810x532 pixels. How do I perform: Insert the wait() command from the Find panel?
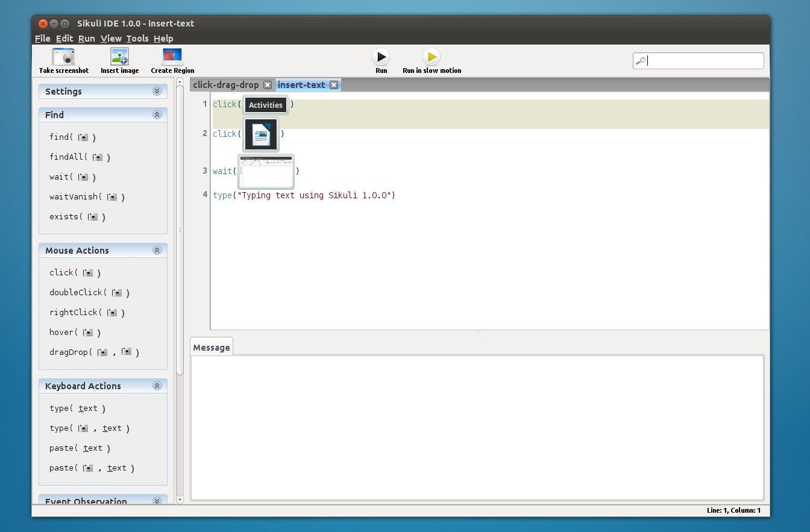click(72, 177)
